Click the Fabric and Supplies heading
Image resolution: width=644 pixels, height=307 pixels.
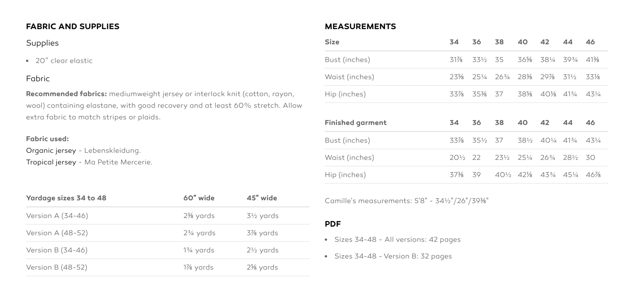pyautogui.click(x=73, y=26)
